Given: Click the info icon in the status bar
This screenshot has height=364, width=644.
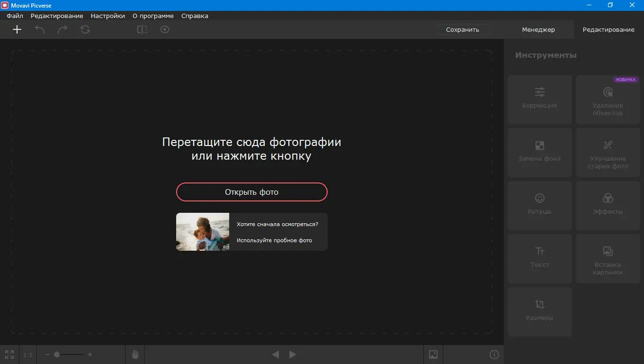Looking at the screenshot, I should tap(494, 354).
